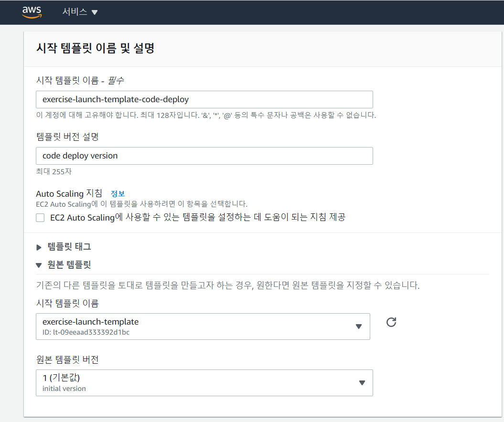Open the source 시작 템플릿 이름 dropdown

(203, 327)
